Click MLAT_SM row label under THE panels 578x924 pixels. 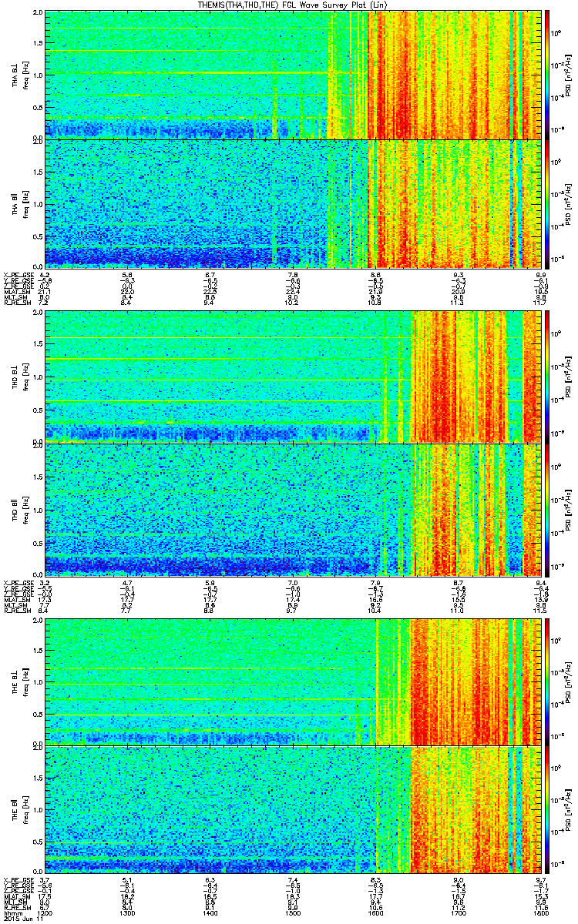coord(17,898)
